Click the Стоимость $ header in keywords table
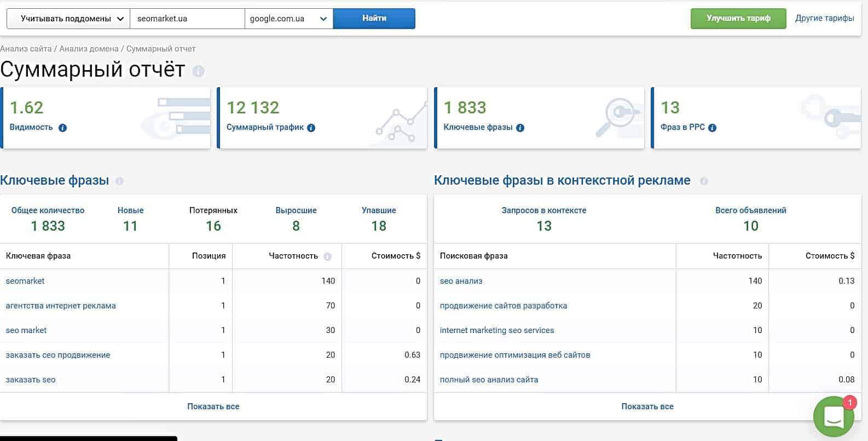This screenshot has height=441, width=868. point(396,256)
